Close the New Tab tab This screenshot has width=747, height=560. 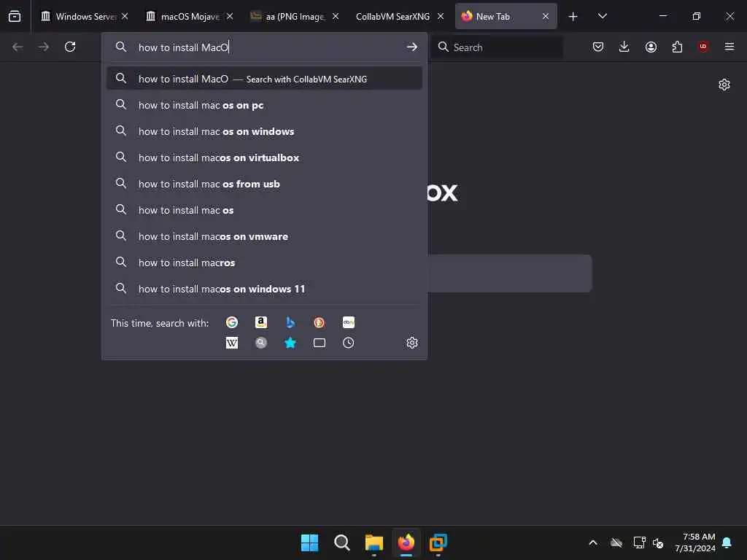[546, 16]
